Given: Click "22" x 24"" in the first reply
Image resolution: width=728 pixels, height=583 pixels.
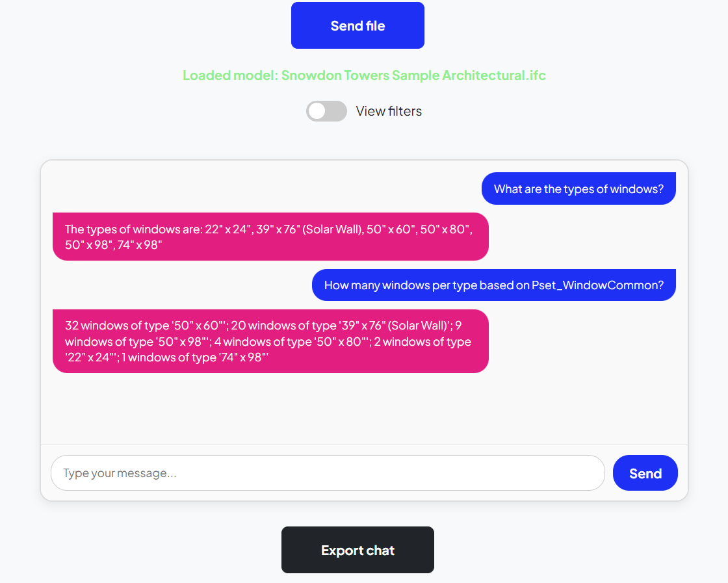Looking at the screenshot, I should (x=227, y=229).
